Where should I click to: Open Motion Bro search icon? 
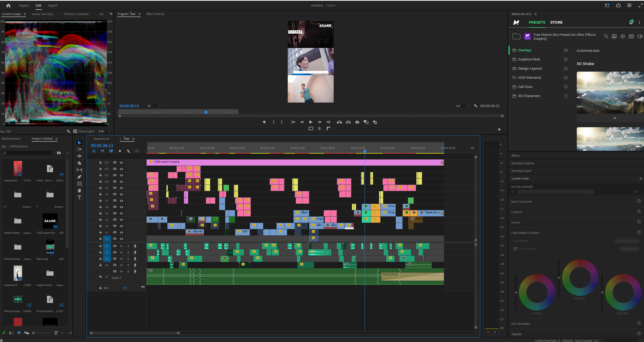606,37
